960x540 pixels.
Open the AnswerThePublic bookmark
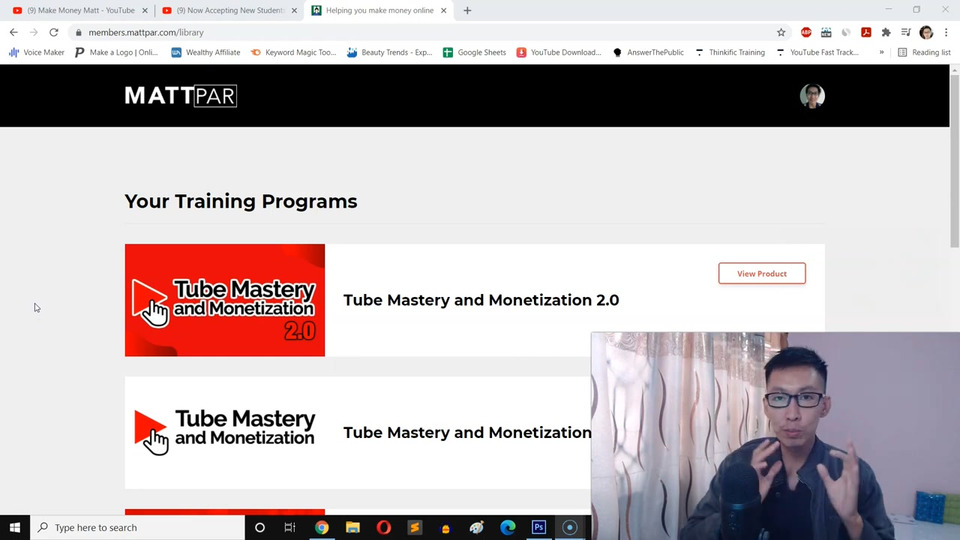648,53
